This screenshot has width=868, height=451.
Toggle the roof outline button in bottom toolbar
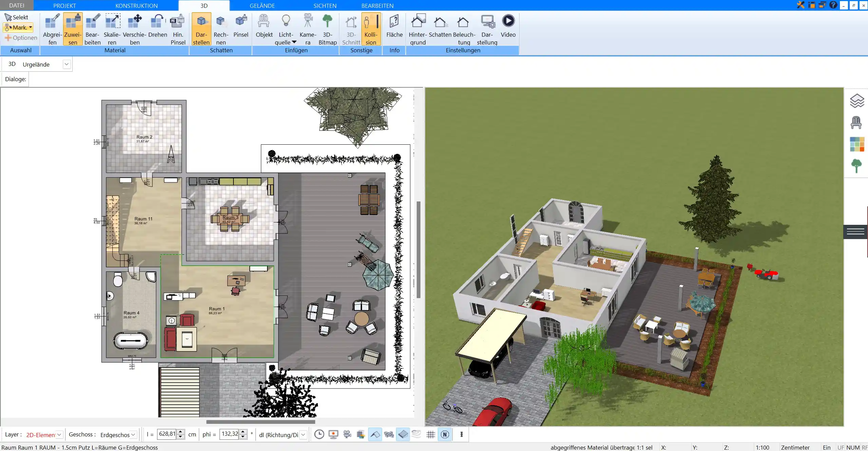pos(375,434)
